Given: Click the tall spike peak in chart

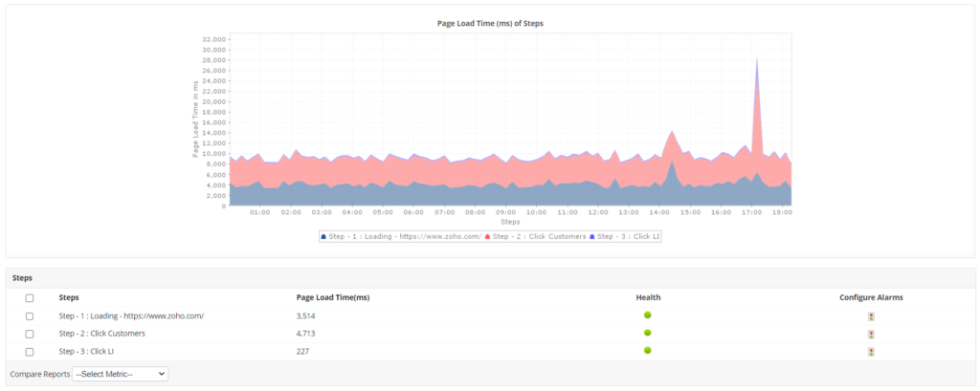Looking at the screenshot, I should tap(757, 59).
